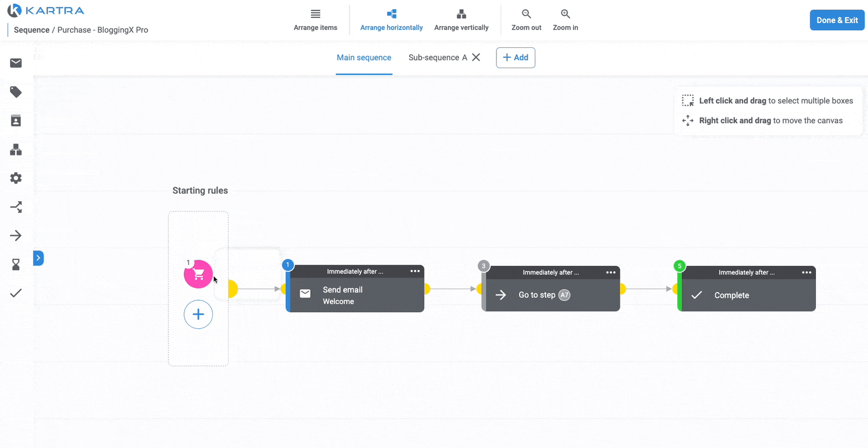Click the Zoom in magnifier

point(565,20)
